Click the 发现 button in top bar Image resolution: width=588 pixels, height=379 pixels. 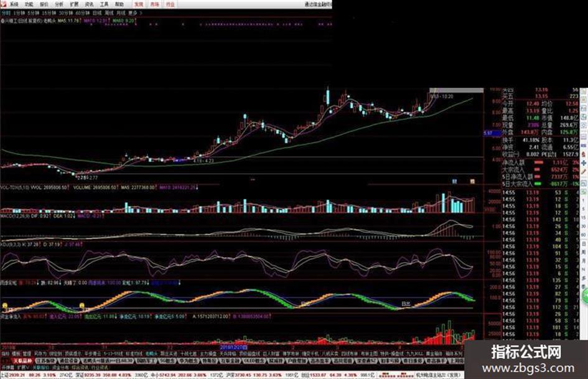point(139,4)
